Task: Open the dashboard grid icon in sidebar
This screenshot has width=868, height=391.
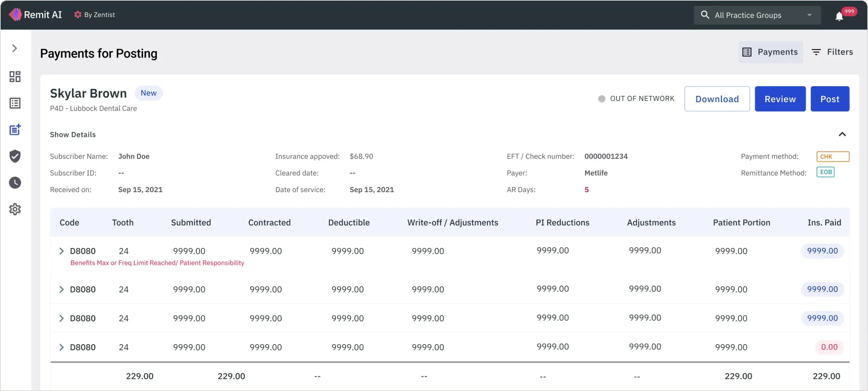Action: coord(15,77)
